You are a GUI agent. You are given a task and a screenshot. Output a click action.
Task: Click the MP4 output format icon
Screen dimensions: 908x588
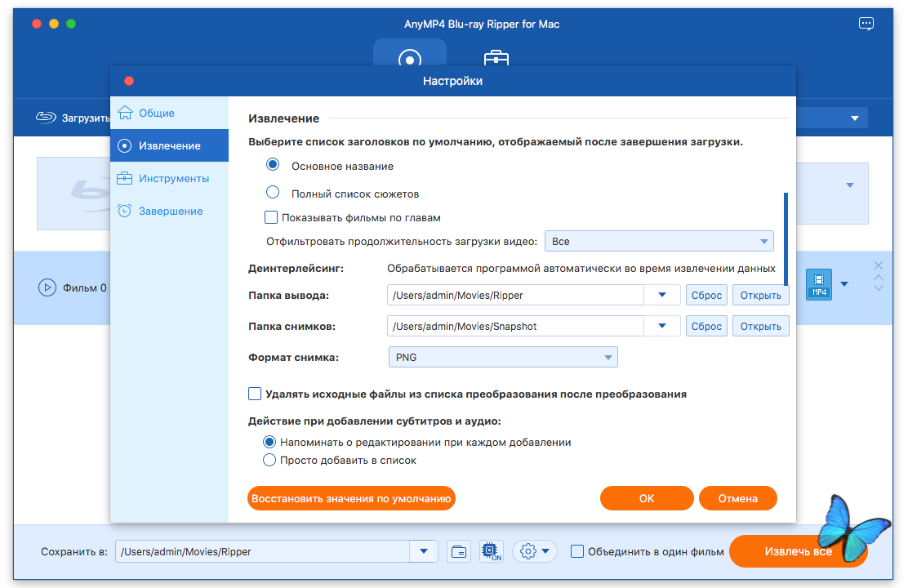tap(818, 284)
